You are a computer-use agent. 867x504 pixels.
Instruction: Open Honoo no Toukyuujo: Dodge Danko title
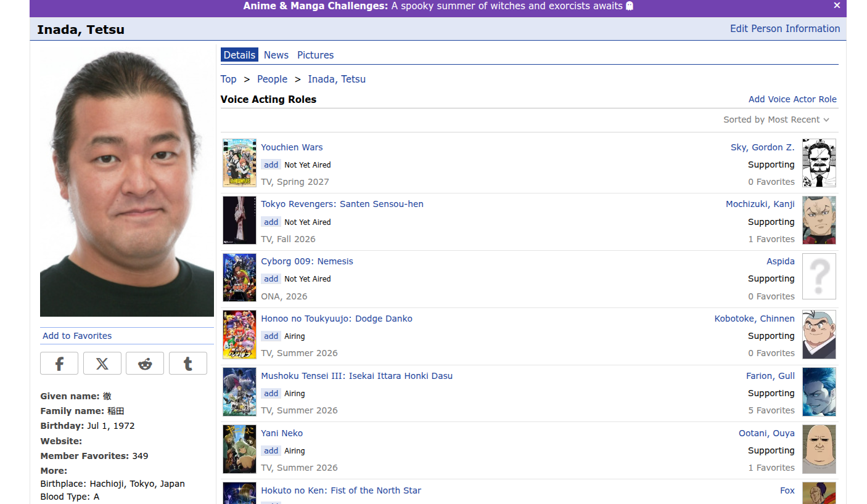tap(337, 319)
